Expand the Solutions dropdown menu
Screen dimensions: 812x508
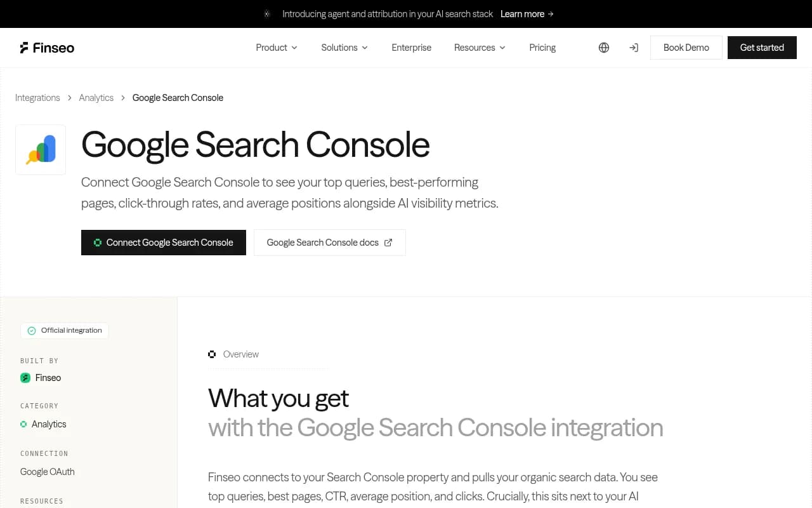(344, 48)
